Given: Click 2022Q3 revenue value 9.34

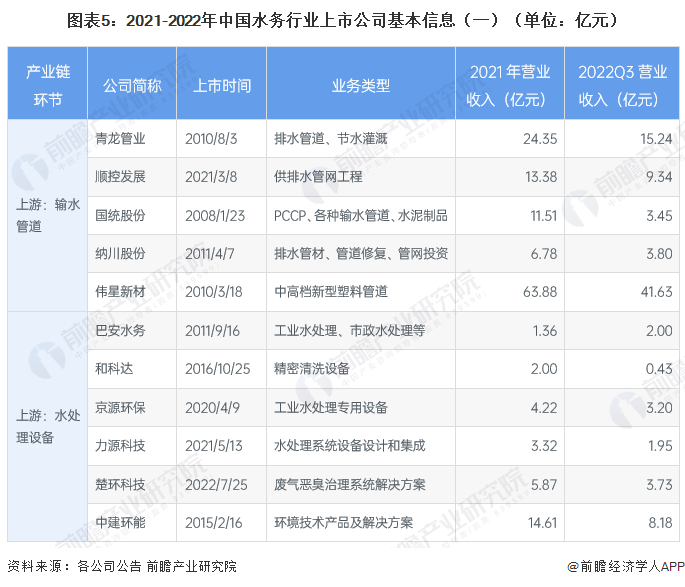Looking at the screenshot, I should point(659,177).
